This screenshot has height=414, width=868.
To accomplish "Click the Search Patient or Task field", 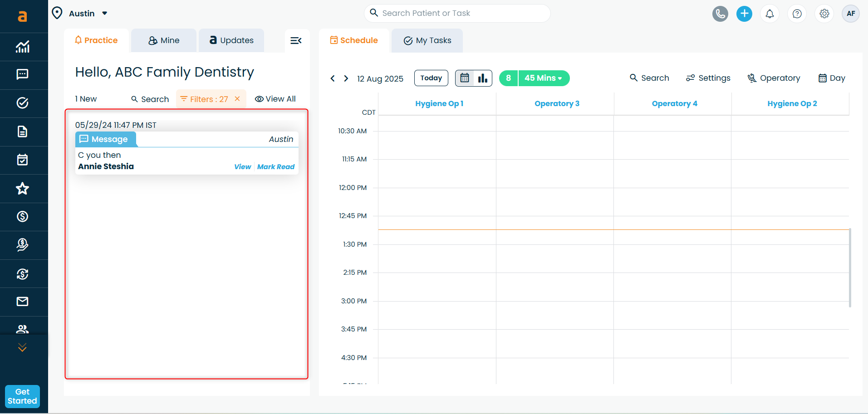I will [x=457, y=13].
